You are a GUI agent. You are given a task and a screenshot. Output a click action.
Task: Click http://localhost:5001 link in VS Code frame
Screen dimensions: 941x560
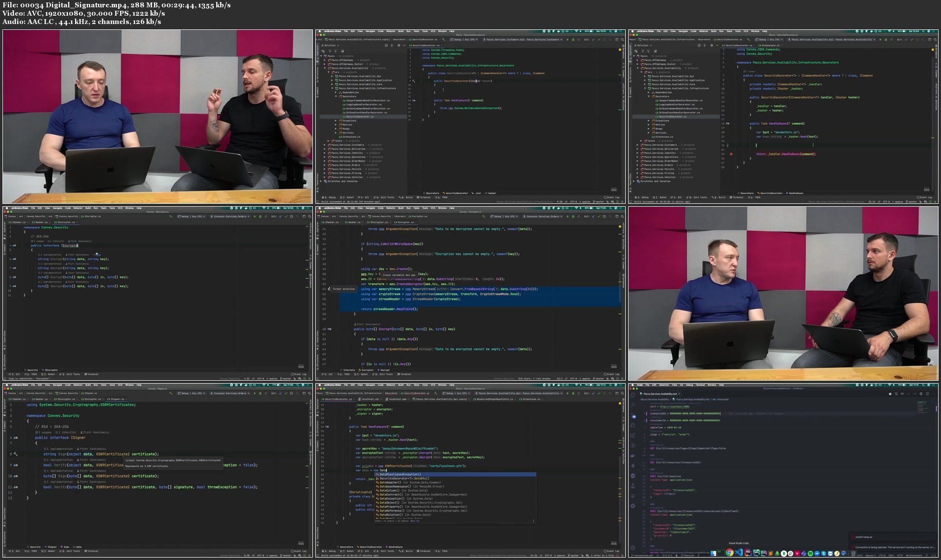pos(675,407)
